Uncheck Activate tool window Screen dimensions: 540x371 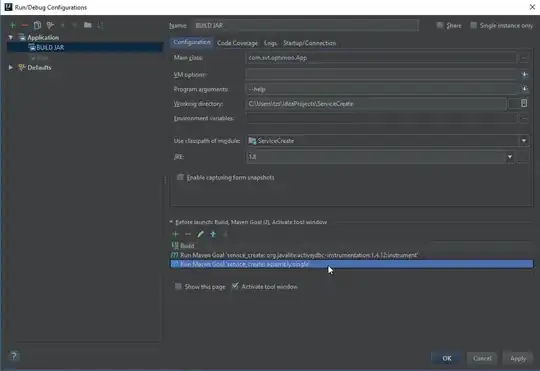[x=235, y=286]
